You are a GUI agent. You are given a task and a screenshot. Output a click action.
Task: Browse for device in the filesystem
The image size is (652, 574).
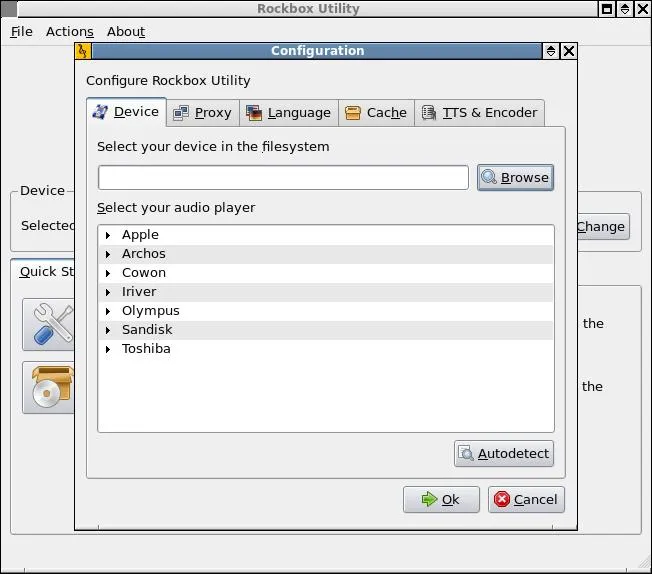[515, 178]
